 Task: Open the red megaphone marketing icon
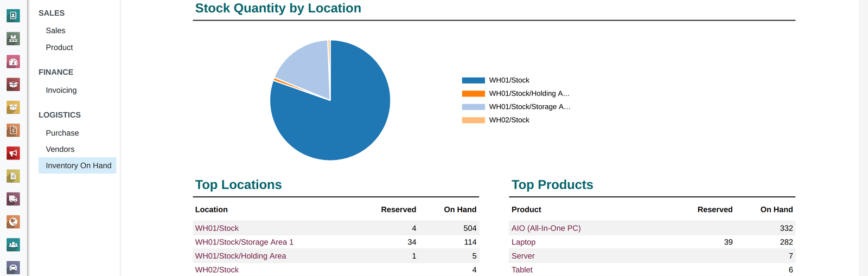(13, 153)
